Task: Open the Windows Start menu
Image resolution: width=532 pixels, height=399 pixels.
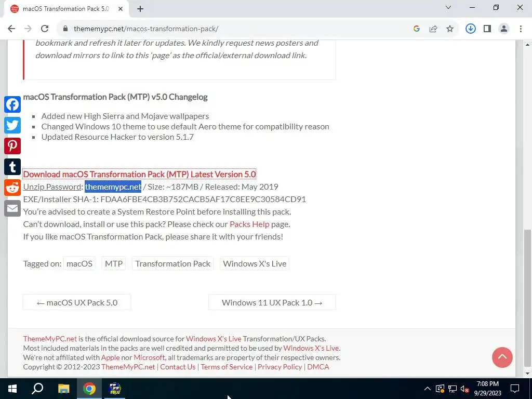Action: 12,389
